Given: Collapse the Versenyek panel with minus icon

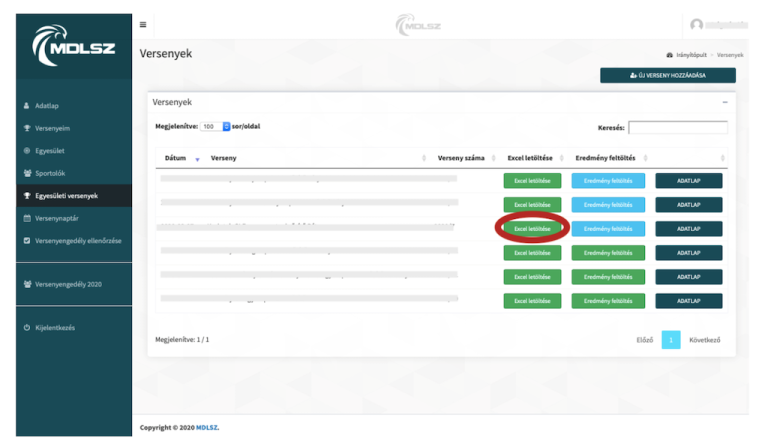Looking at the screenshot, I should pos(724,102).
